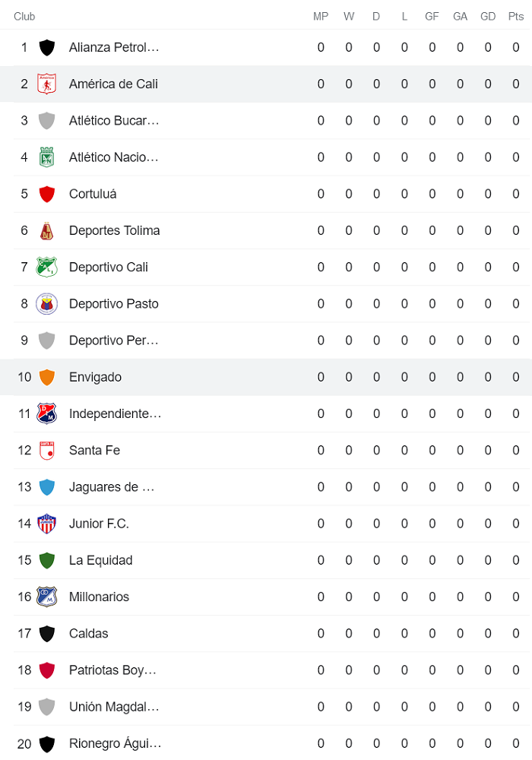Click the Independiente Medellín crest icon
Image resolution: width=532 pixels, height=760 pixels.
47,413
